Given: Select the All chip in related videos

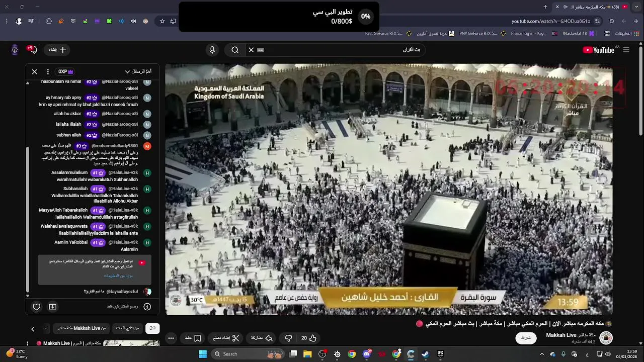Looking at the screenshot, I should pyautogui.click(x=152, y=328).
